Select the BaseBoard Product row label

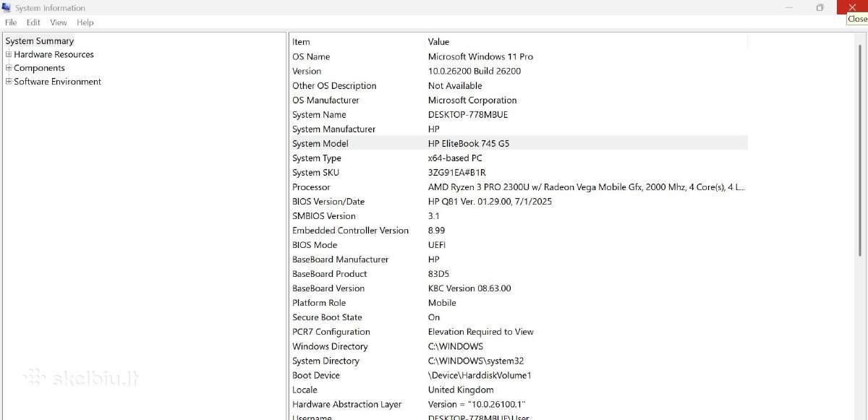tap(330, 273)
